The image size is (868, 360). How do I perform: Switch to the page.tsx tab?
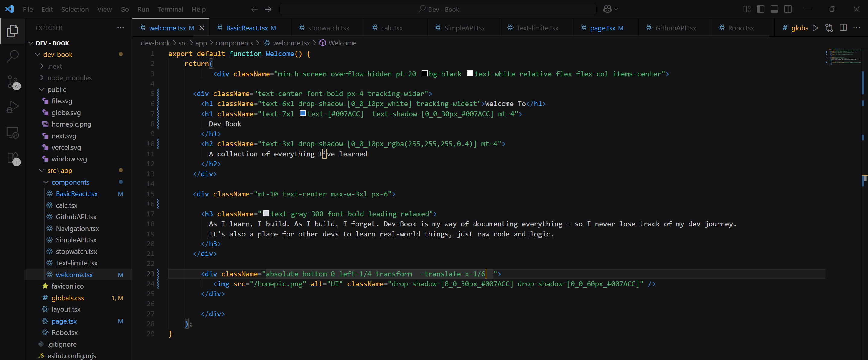point(606,28)
